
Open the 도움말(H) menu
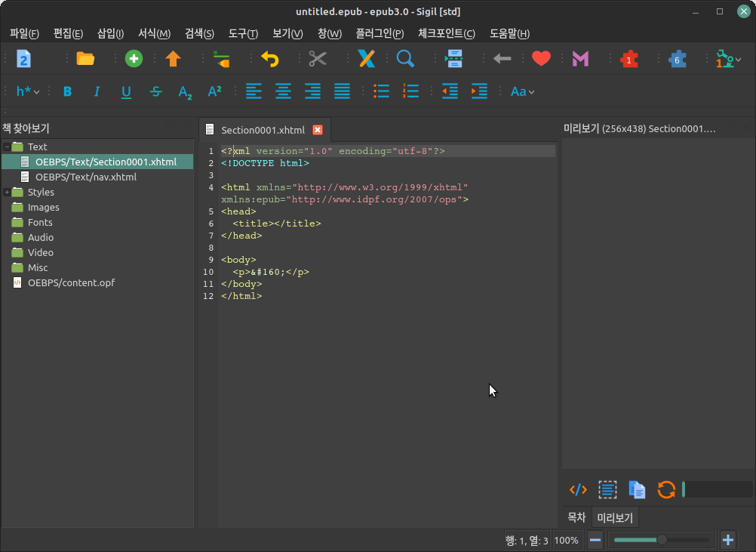[x=509, y=33]
